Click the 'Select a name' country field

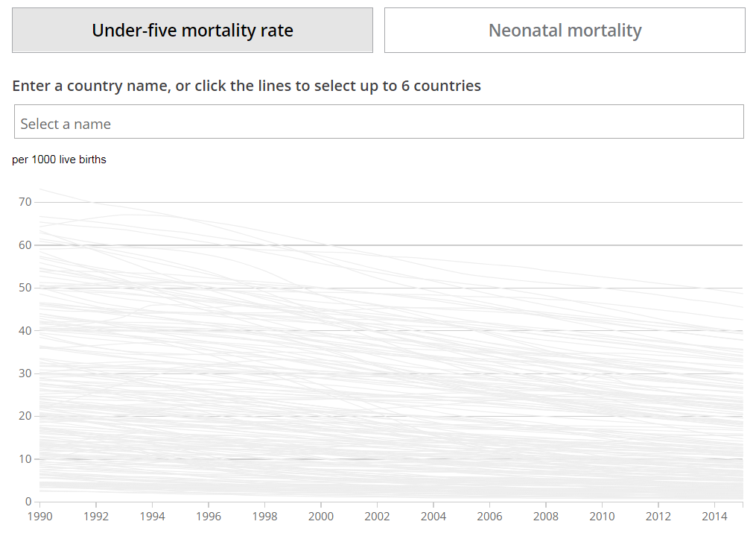click(x=378, y=122)
